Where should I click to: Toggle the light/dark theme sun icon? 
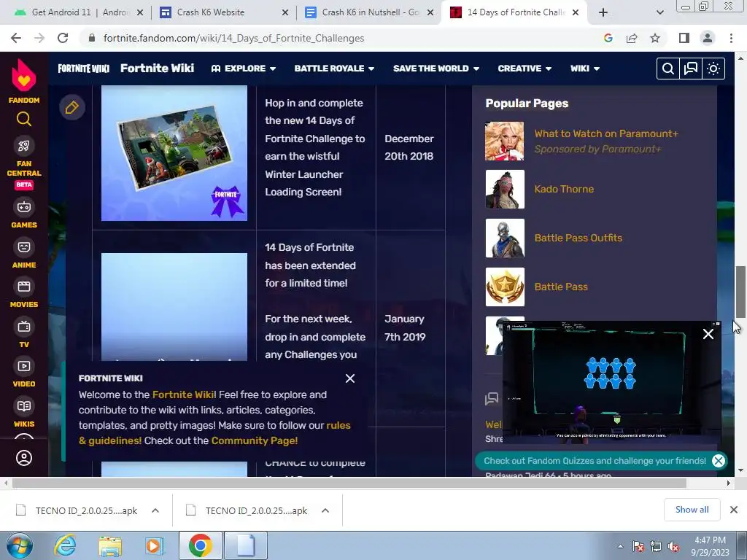pos(713,69)
